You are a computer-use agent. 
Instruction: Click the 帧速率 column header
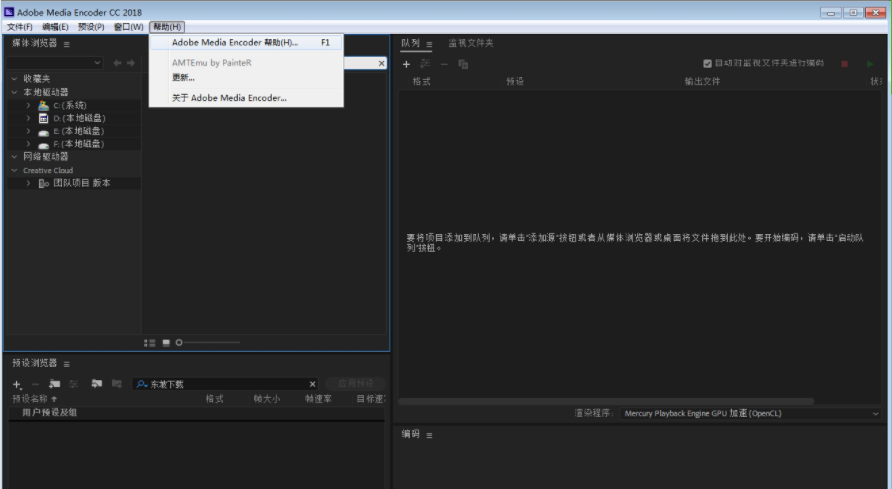318,399
